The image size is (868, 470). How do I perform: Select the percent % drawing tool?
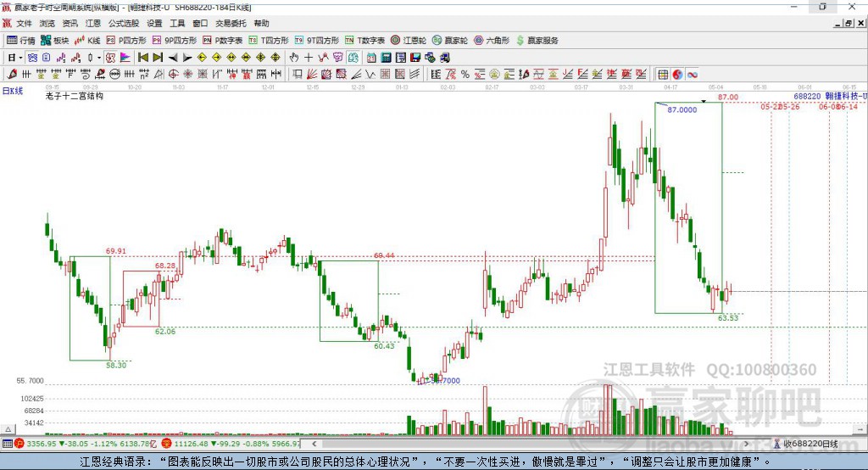tap(465, 75)
